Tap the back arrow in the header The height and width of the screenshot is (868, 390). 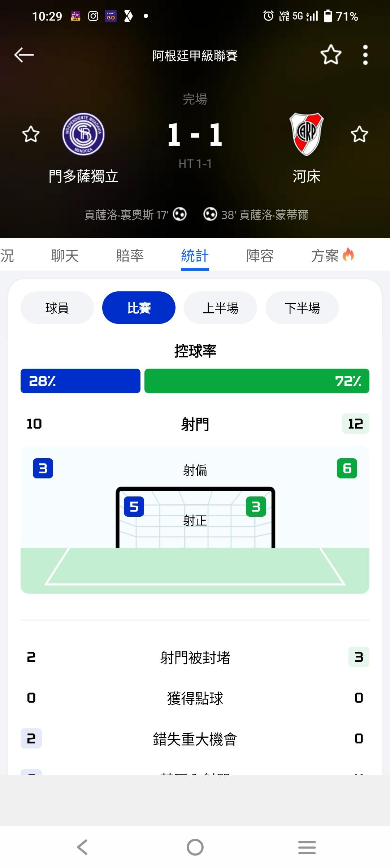(24, 55)
